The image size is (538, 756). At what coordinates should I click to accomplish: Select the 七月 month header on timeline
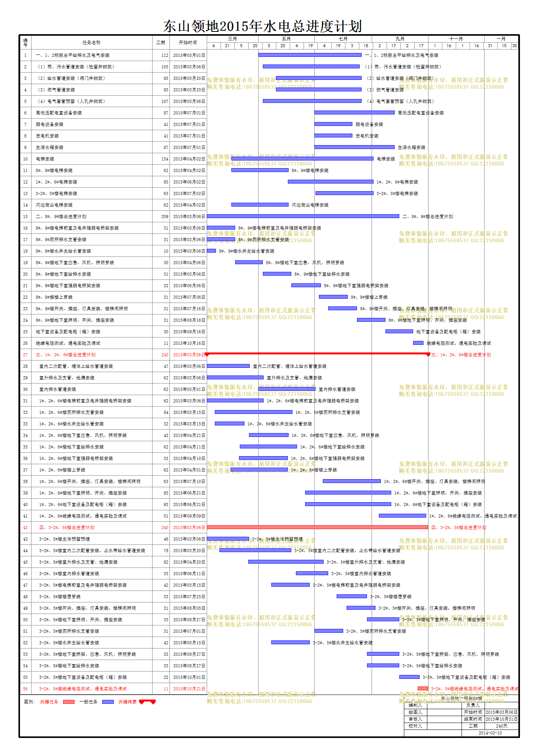click(x=343, y=39)
